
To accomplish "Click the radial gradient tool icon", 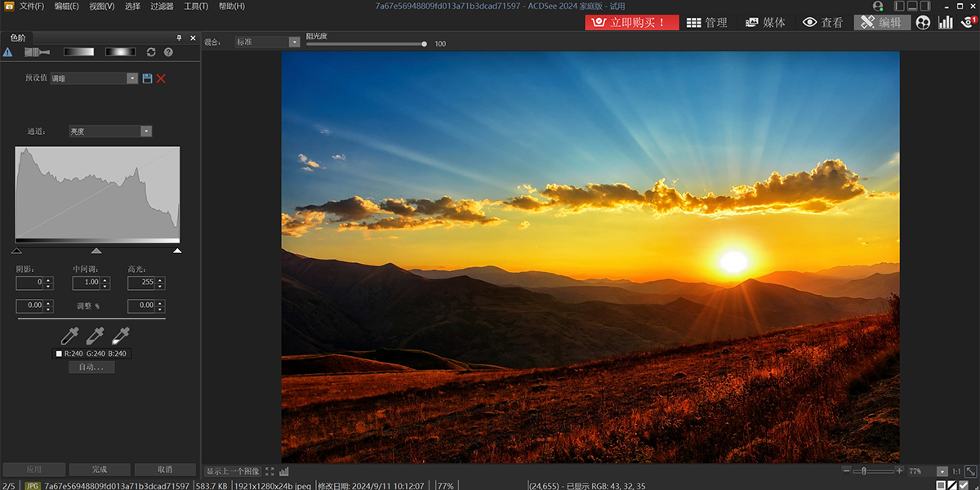I will tap(120, 52).
